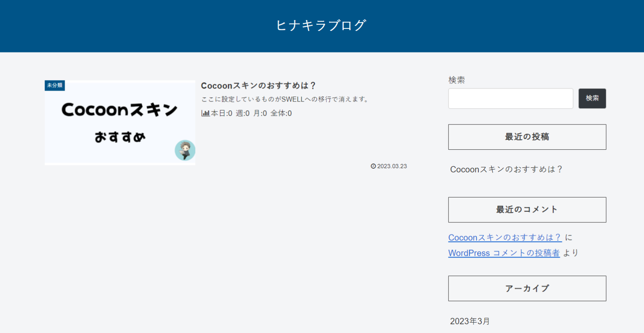
Task: Select the 未分類 category label
Action: pos(55,86)
